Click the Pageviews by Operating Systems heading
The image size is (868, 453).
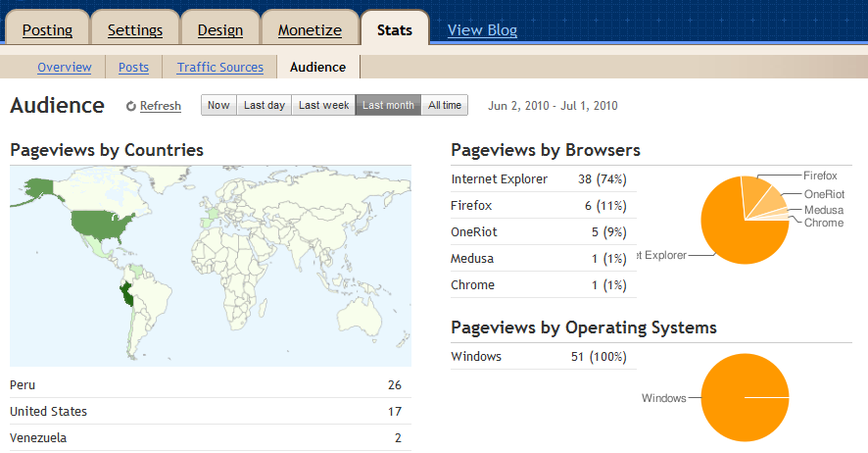[584, 327]
